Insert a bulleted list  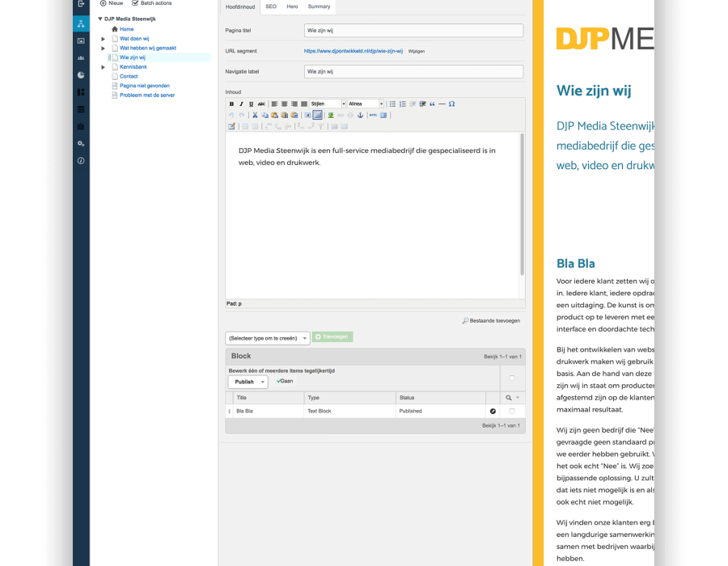[x=393, y=104]
